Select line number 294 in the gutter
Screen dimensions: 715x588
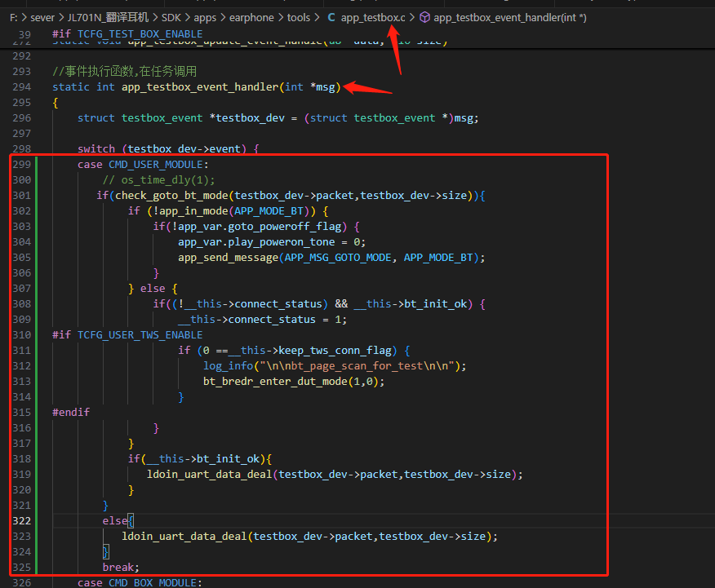pyautogui.click(x=22, y=87)
